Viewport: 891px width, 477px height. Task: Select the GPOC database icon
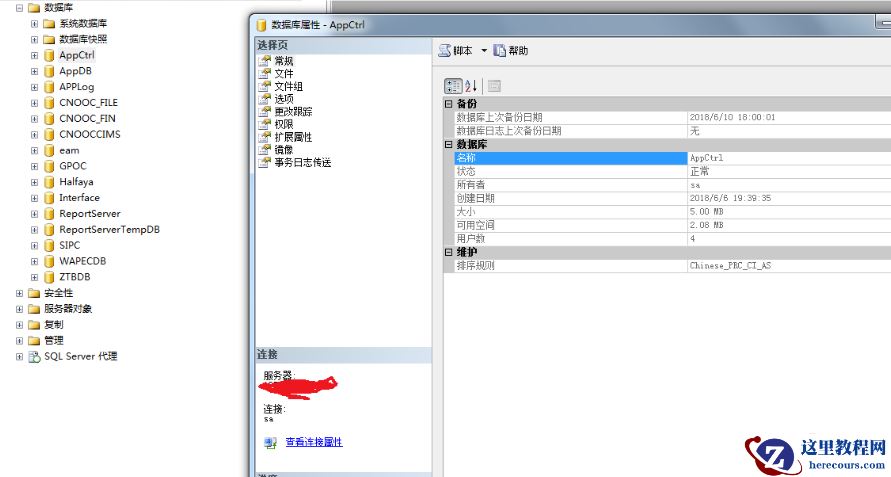[49, 166]
